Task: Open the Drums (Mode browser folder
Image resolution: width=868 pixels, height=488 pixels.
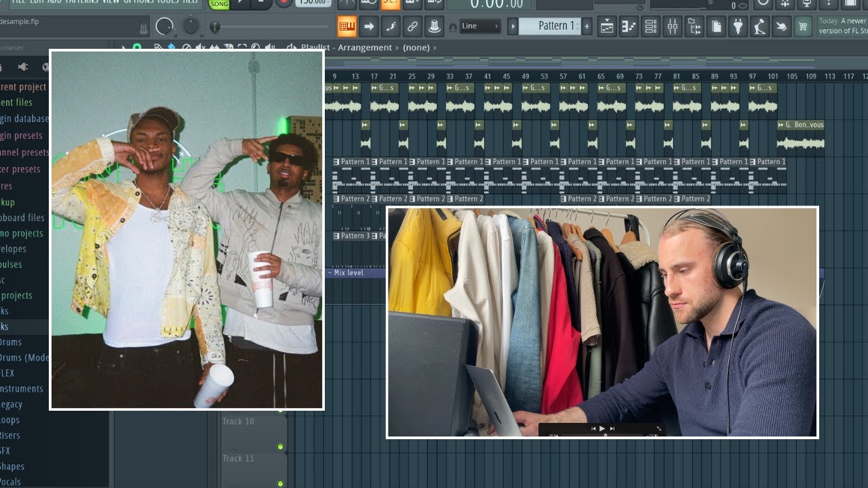Action: point(24,357)
